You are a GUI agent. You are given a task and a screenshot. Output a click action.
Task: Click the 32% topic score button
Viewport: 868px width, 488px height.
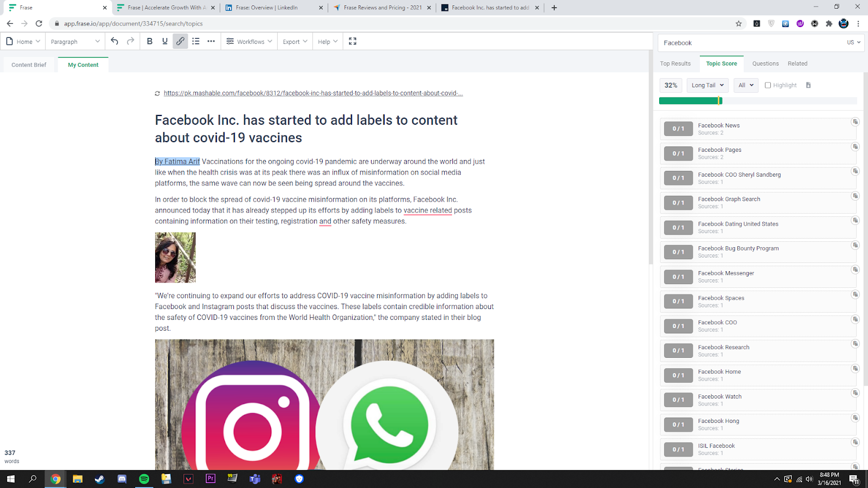671,85
